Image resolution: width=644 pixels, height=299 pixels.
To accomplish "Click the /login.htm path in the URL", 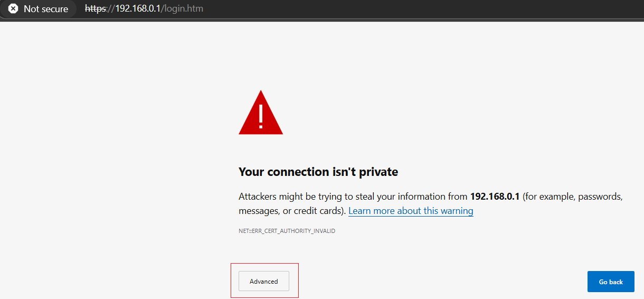I will point(182,9).
